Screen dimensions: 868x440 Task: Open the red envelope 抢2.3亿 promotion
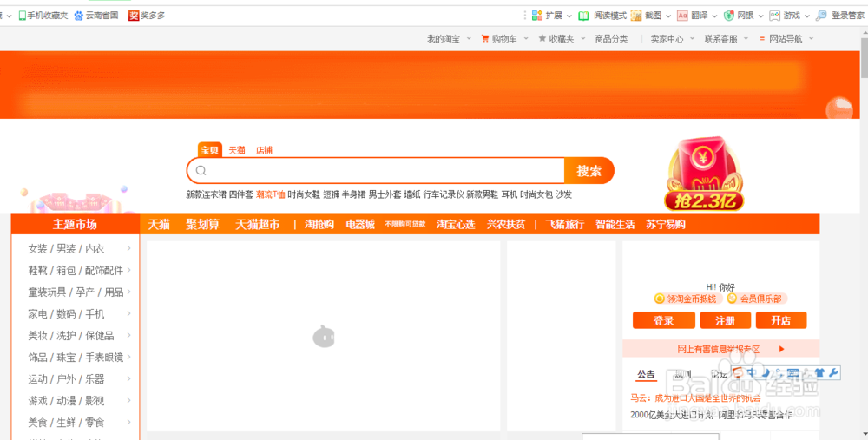click(704, 174)
